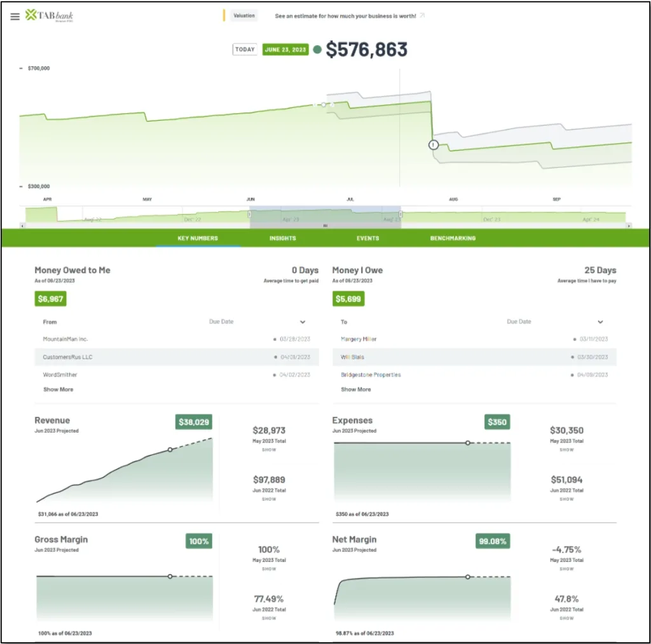Toggle Show under Revenue May 2023 Total

(269, 450)
